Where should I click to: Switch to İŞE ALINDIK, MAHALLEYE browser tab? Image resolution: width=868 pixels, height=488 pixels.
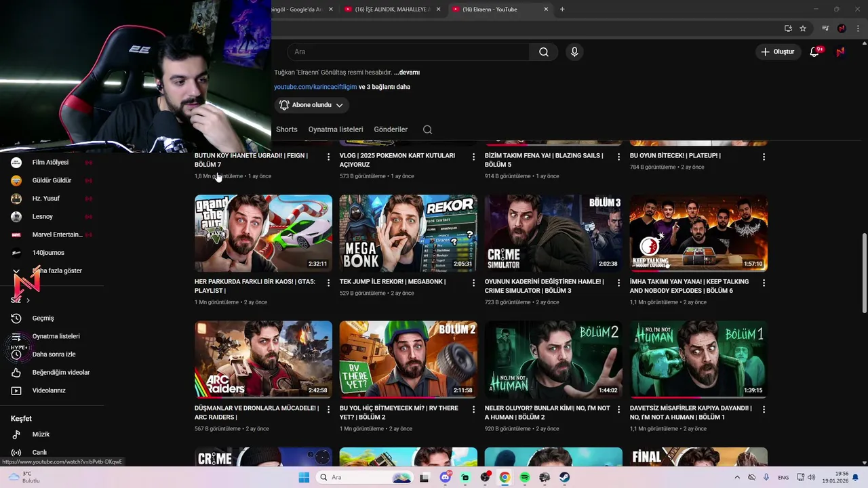[x=393, y=9]
